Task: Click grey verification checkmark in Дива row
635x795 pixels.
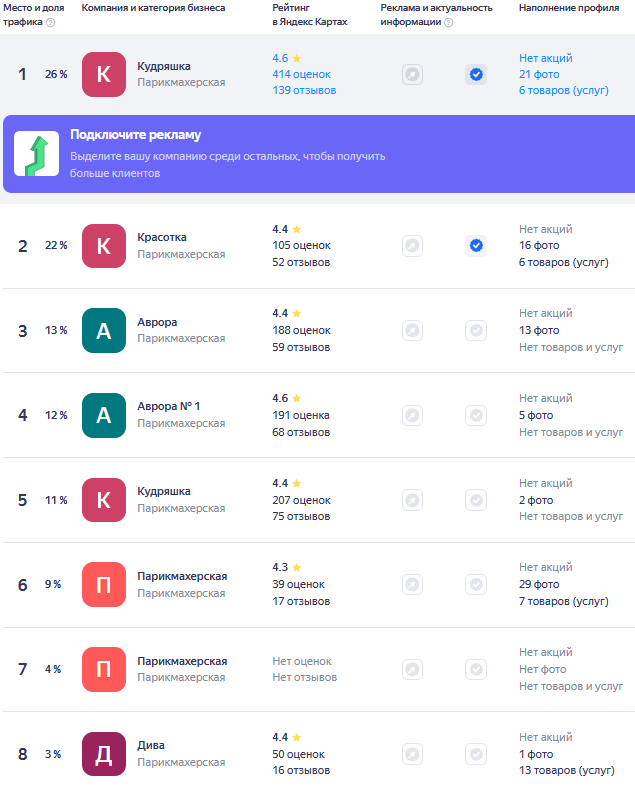Action: [476, 754]
